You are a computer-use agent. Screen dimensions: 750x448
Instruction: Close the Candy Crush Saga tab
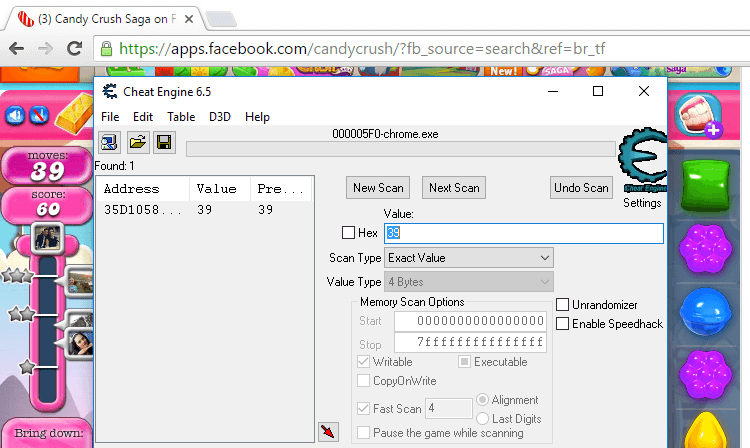pos(189,19)
